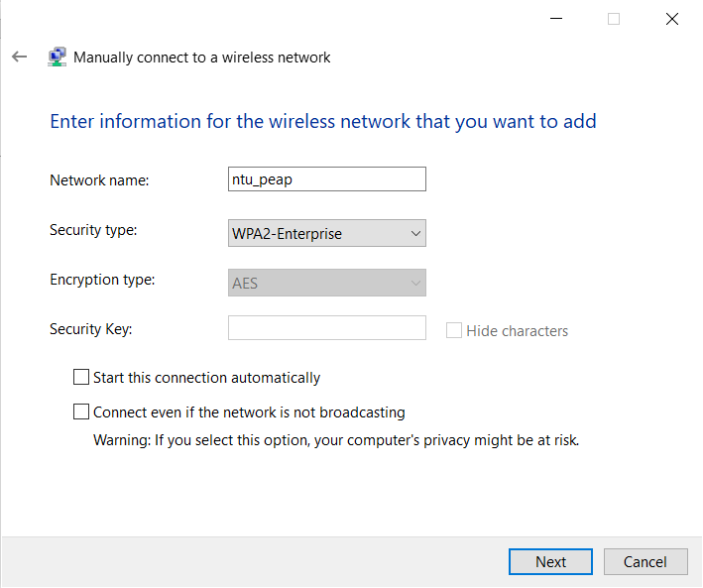Enable Start this connection automatically checkbox
The image size is (703, 588).
[x=81, y=377]
